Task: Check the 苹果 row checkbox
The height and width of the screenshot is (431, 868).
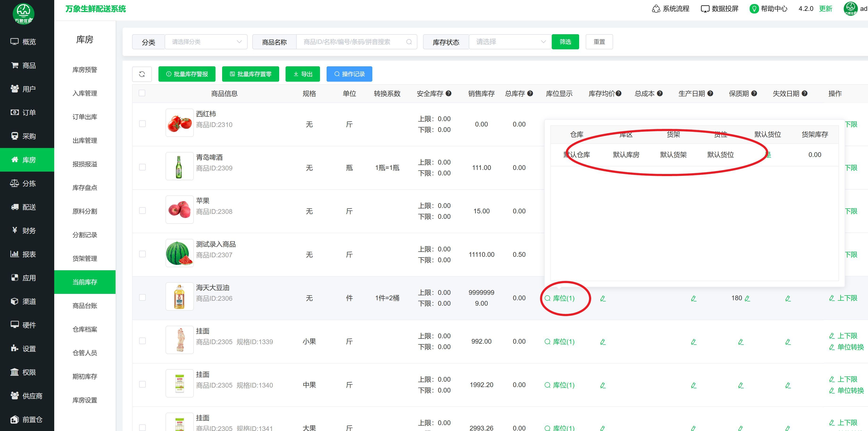Action: 142,211
